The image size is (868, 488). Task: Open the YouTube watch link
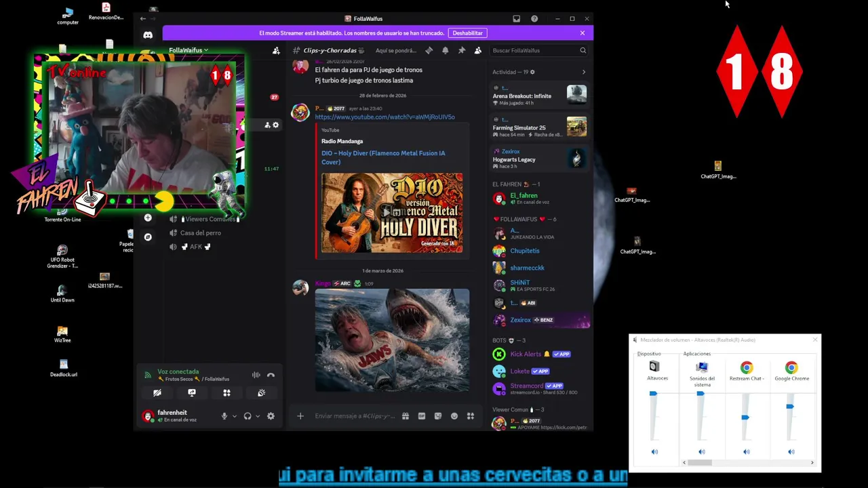click(384, 117)
